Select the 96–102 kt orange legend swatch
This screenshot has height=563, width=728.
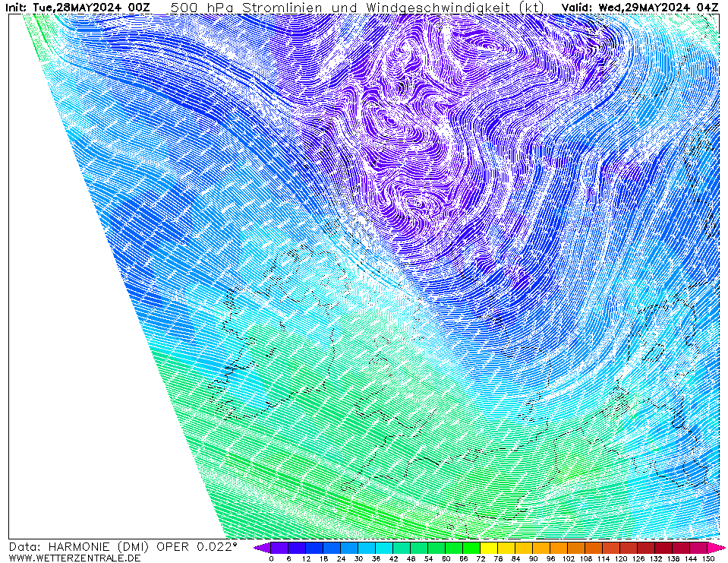pyautogui.click(x=559, y=548)
